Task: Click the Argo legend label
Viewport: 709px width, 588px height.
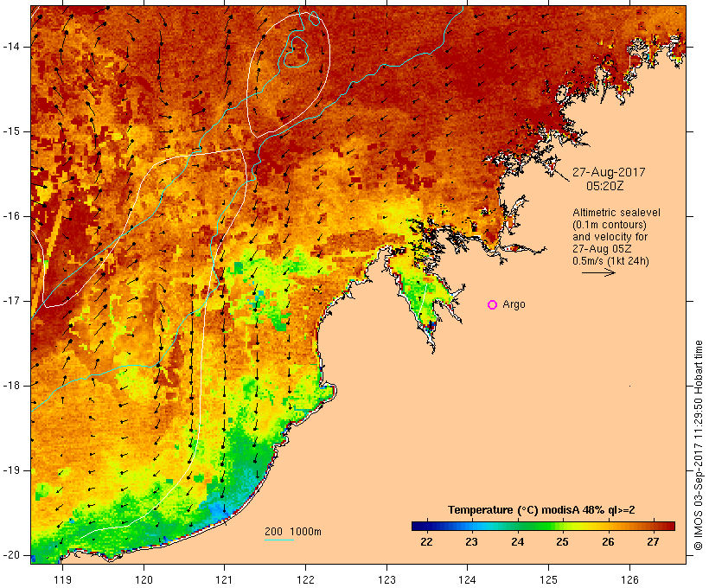Action: click(x=514, y=305)
